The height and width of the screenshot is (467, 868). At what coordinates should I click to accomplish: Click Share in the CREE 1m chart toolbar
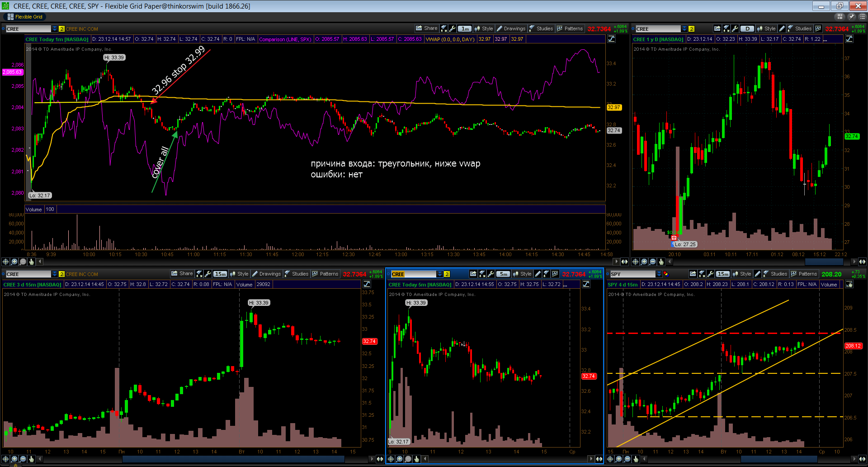click(427, 29)
